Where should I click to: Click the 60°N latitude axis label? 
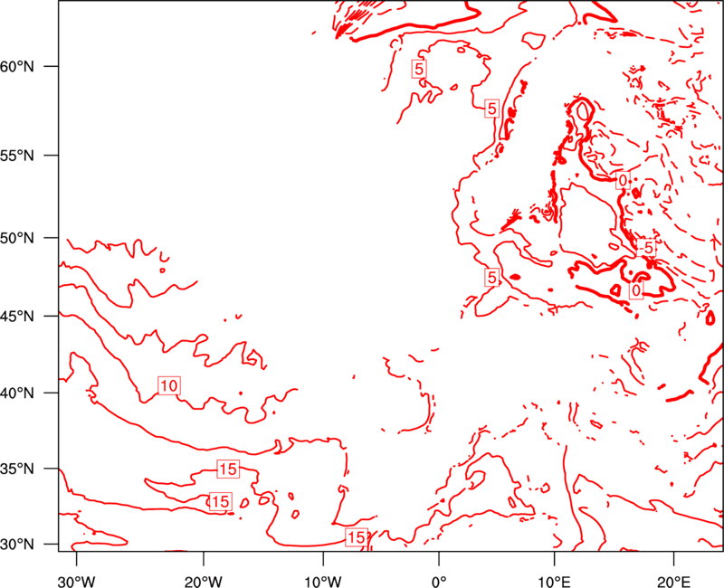tap(17, 67)
